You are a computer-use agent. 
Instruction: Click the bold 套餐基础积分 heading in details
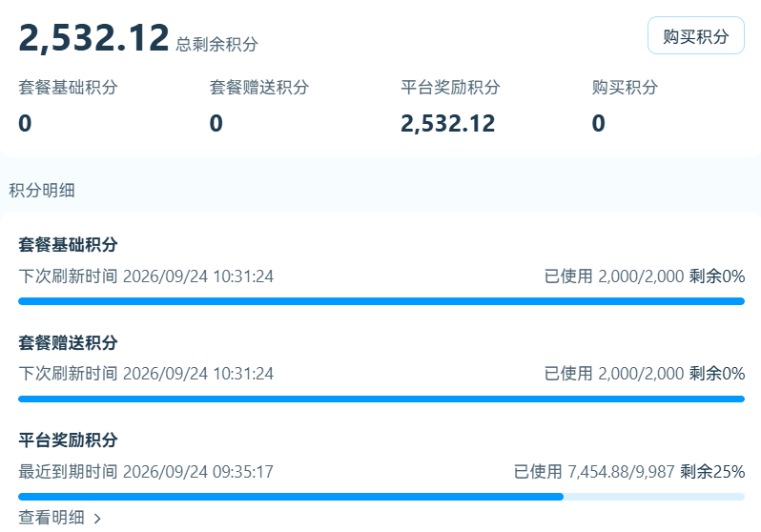pyautogui.click(x=68, y=244)
